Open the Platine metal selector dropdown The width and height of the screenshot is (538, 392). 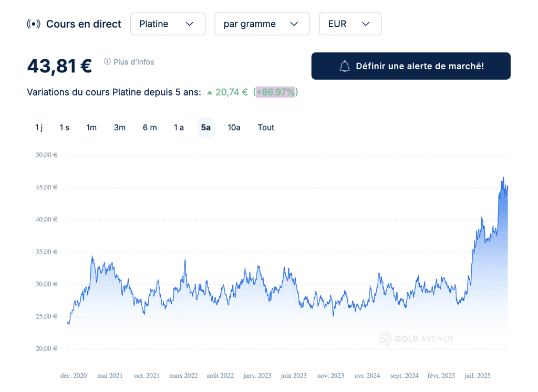tap(168, 24)
